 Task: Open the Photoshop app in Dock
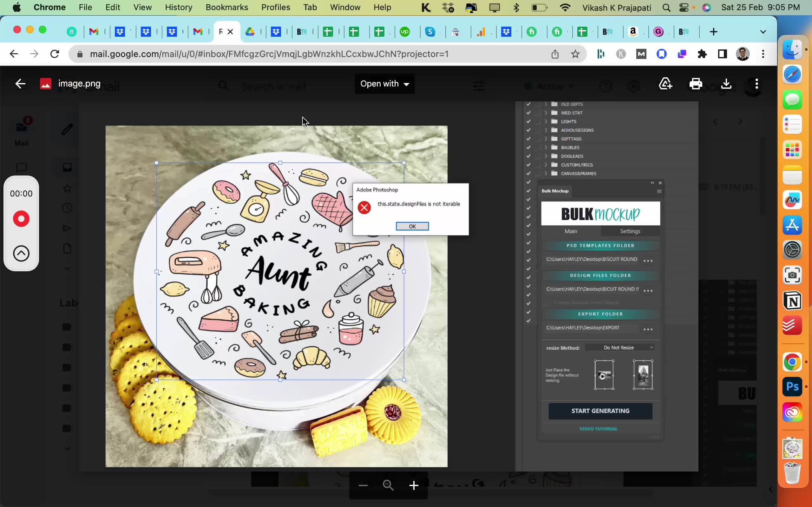pyautogui.click(x=792, y=387)
